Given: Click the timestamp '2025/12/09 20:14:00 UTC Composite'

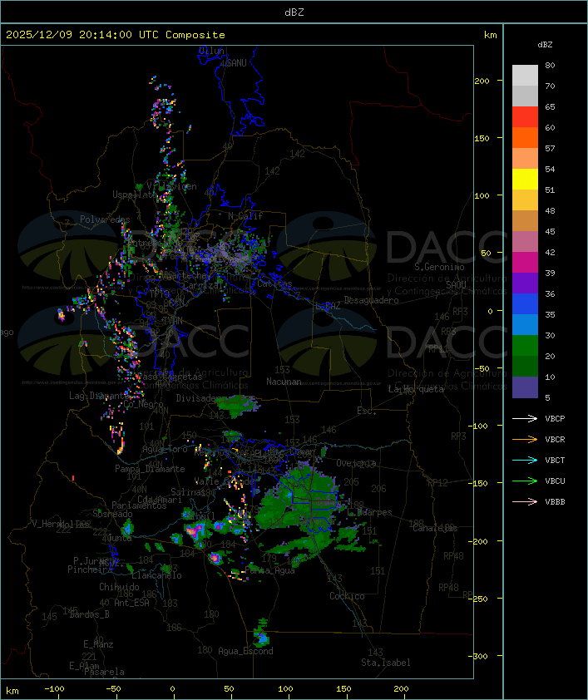Looking at the screenshot, I should (116, 35).
